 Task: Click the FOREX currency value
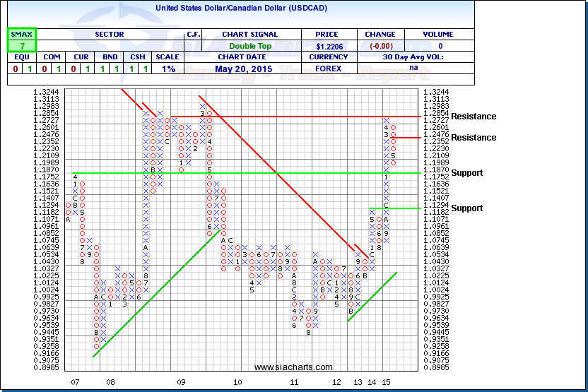click(327, 69)
